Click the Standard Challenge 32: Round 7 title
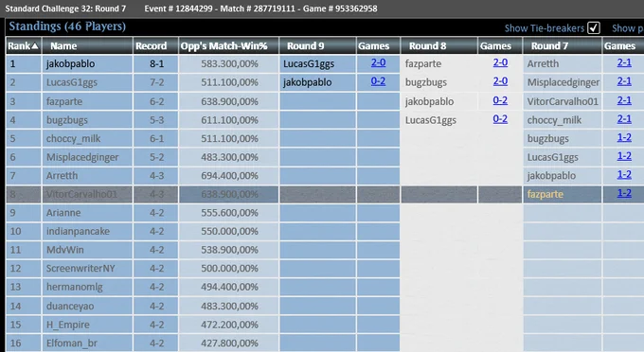Image resolution: width=644 pixels, height=352 pixels. [x=65, y=9]
